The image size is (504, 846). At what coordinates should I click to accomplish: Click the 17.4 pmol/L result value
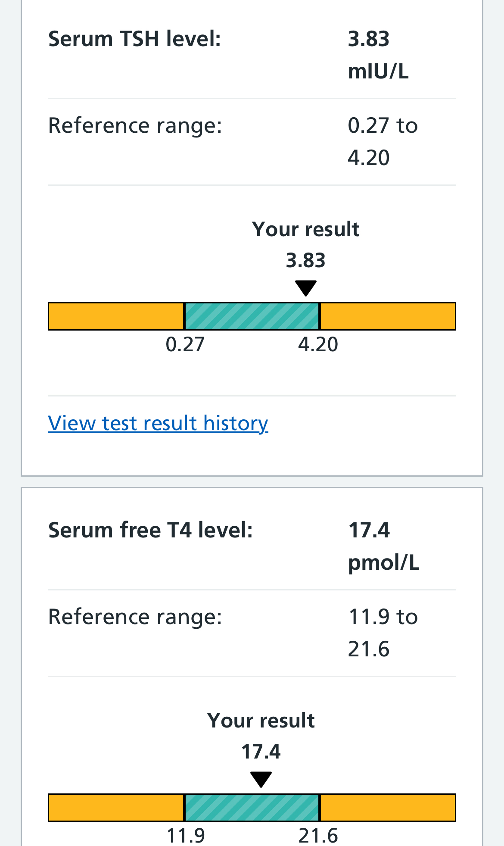pos(383,546)
